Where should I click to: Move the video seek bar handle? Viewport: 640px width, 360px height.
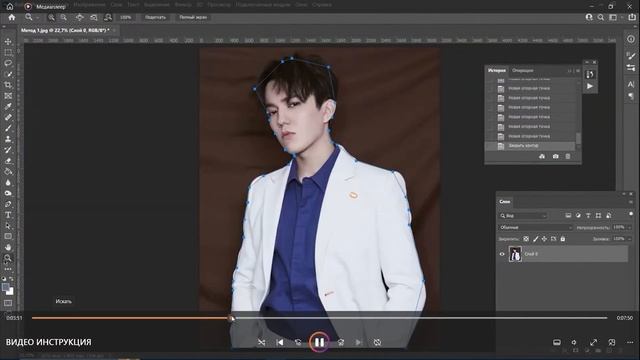tap(231, 318)
